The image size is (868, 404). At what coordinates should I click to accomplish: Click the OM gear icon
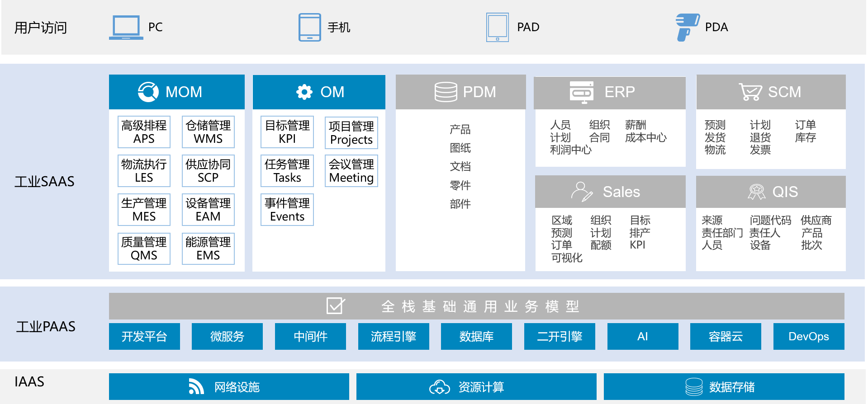304,92
